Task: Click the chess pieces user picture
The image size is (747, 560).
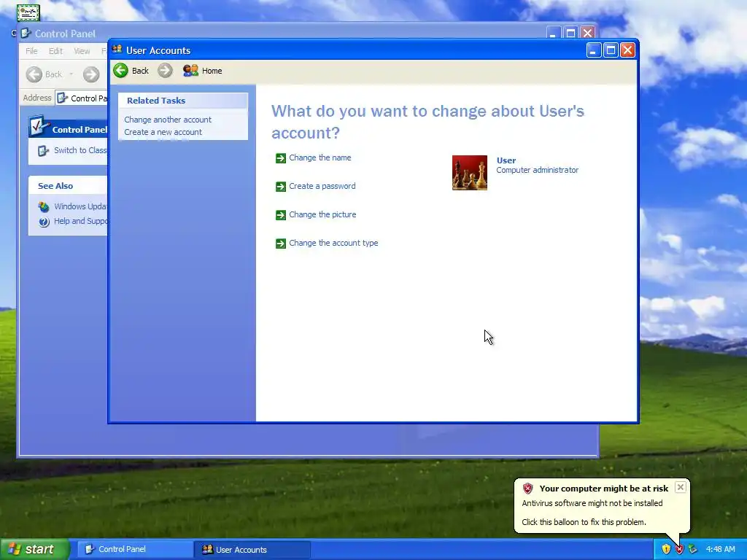Action: coord(470,173)
